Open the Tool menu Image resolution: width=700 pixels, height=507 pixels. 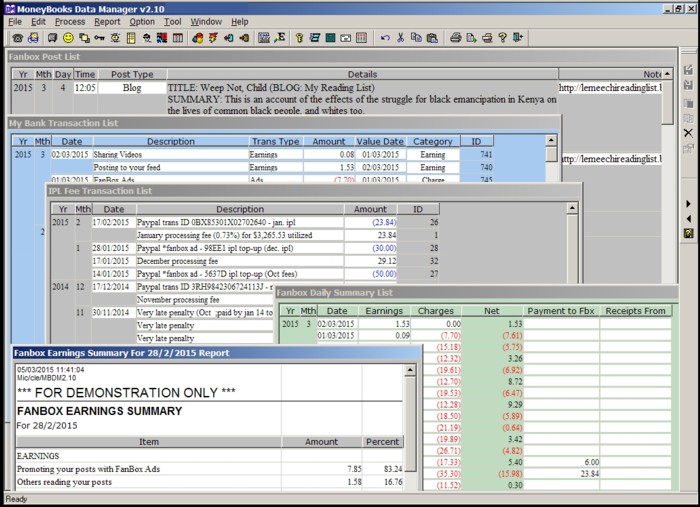[172, 22]
